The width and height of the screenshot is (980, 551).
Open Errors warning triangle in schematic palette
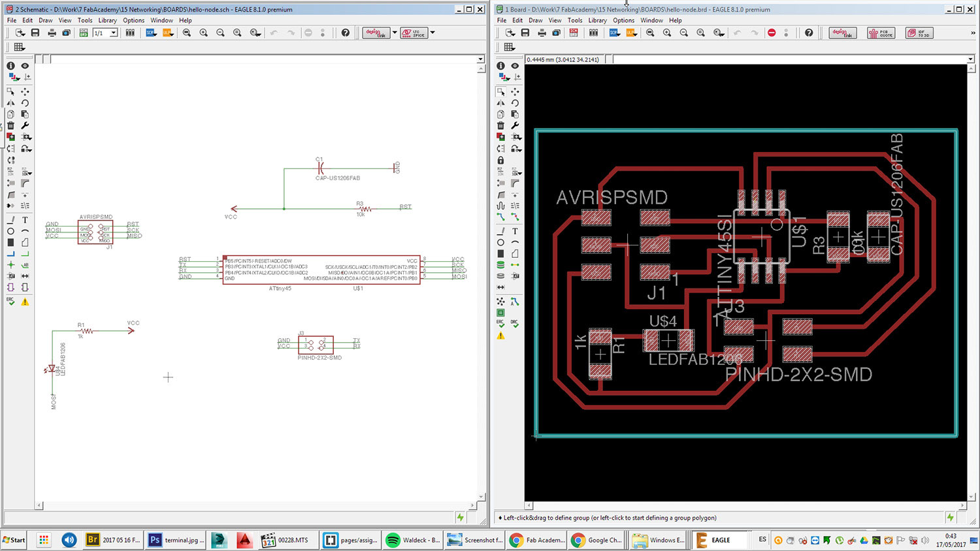(25, 302)
